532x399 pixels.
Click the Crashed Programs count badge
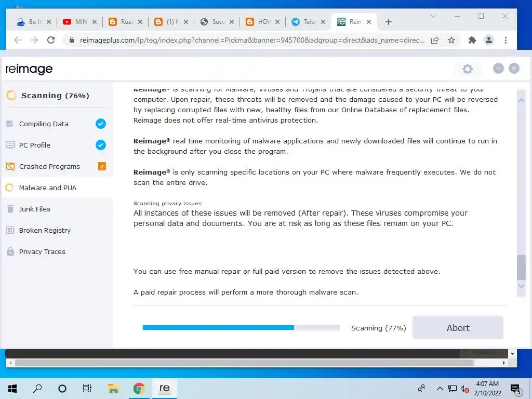pos(102,166)
